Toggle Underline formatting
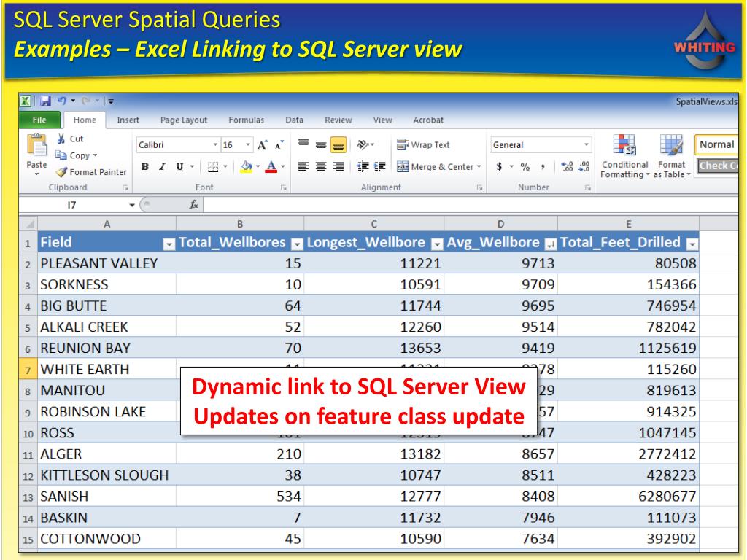This screenshot has width=747, height=560. click(179, 167)
